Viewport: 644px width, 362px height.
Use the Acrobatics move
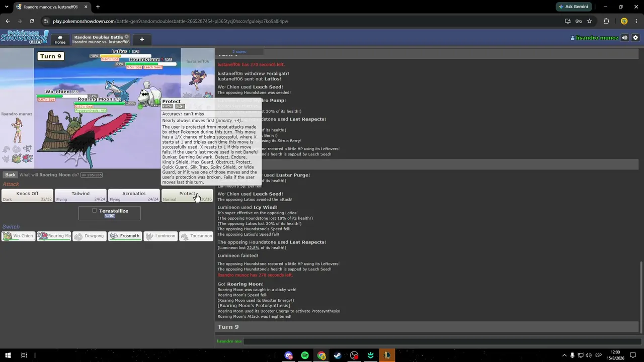pos(134,196)
